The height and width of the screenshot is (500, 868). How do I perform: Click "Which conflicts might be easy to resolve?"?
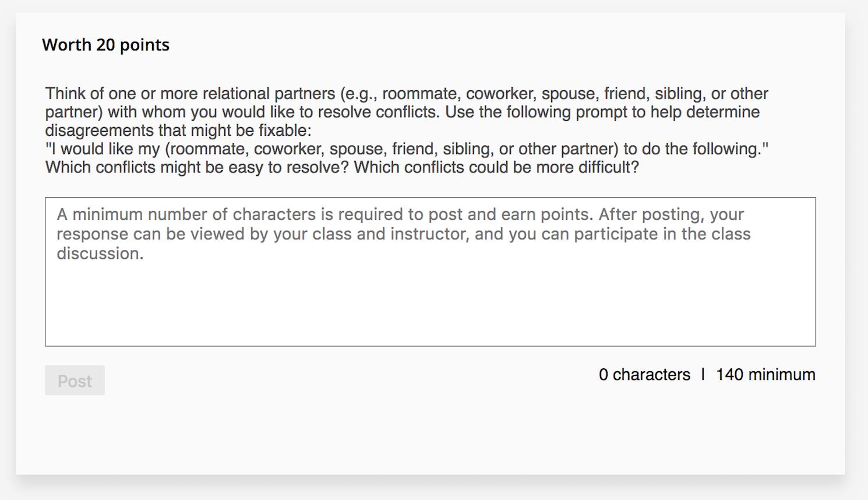click(x=197, y=167)
